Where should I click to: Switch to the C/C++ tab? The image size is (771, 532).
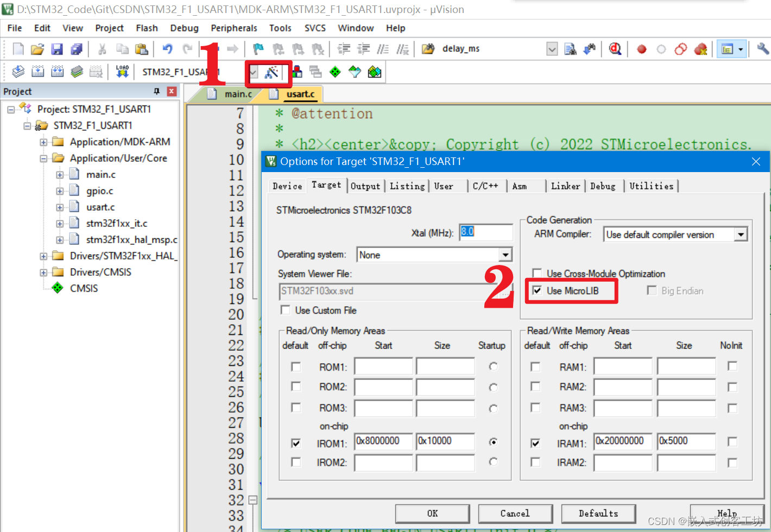[485, 186]
